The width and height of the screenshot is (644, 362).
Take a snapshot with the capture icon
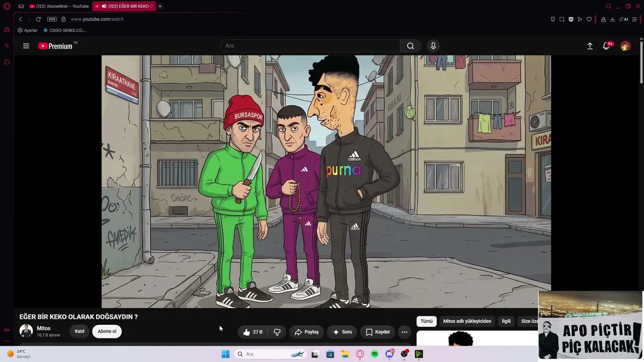(x=562, y=19)
